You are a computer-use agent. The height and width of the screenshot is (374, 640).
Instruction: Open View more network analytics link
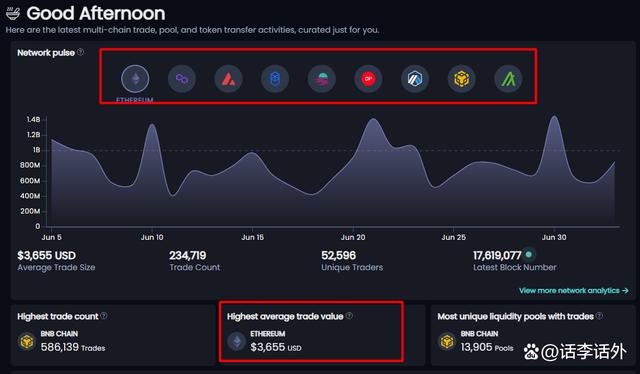click(573, 290)
